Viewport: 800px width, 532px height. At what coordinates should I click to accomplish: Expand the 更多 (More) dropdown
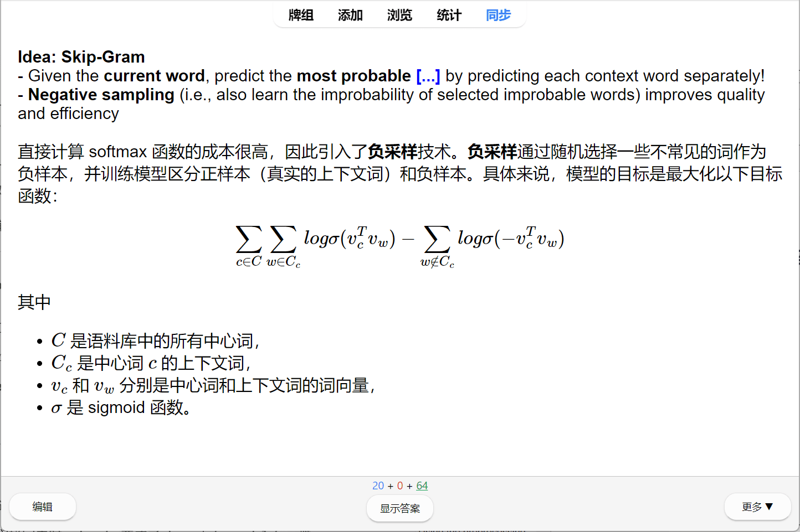[757, 507]
